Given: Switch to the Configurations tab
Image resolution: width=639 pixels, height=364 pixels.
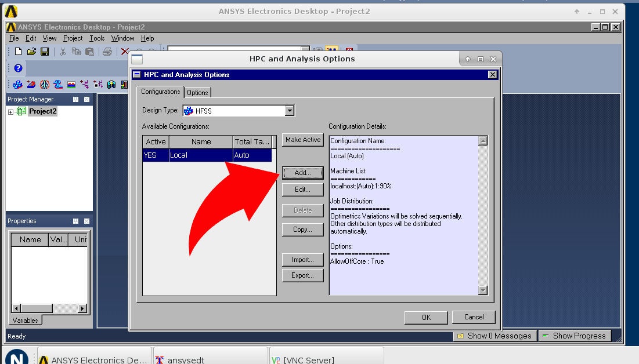Looking at the screenshot, I should pos(161,92).
